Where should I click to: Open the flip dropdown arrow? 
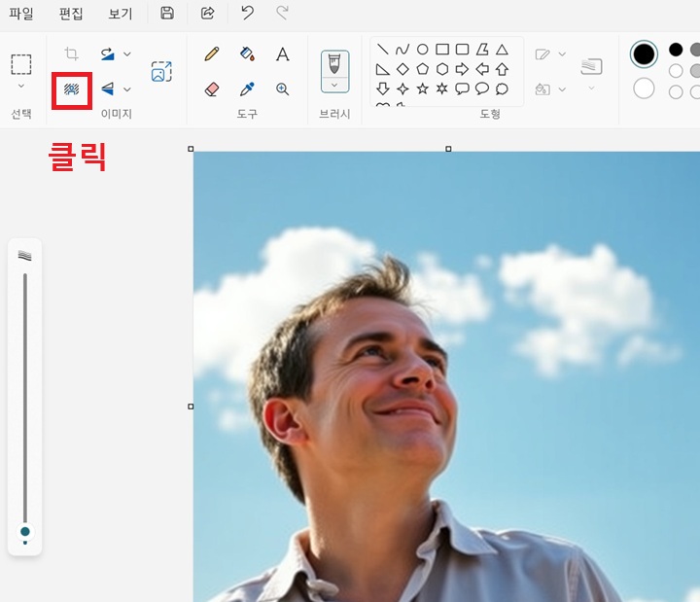click(x=127, y=89)
